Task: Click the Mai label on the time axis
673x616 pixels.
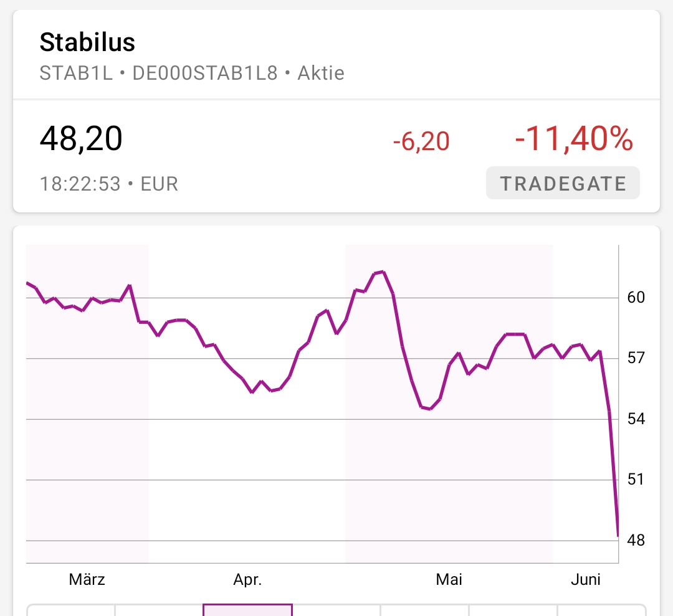Action: tap(449, 580)
